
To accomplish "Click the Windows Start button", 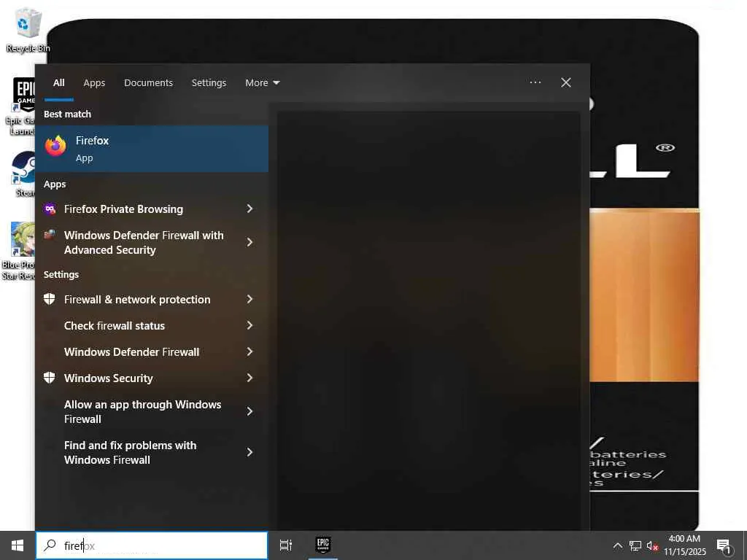I will coord(18,545).
